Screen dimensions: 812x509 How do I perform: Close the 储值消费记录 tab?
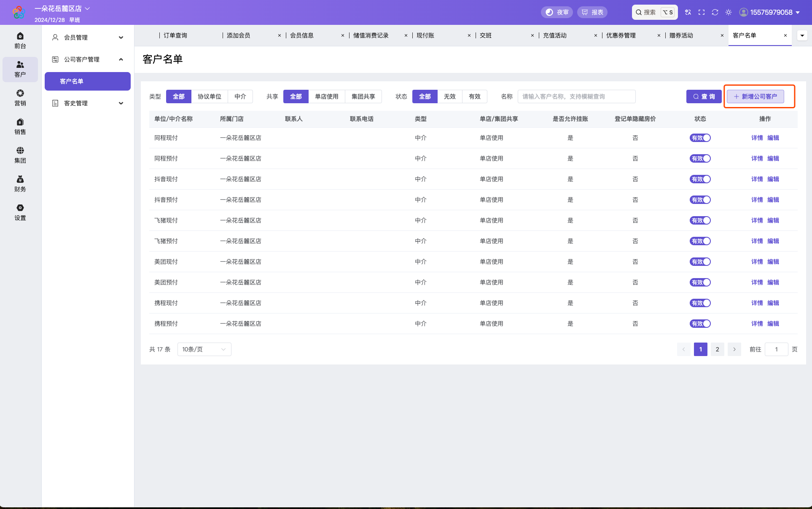pos(406,35)
